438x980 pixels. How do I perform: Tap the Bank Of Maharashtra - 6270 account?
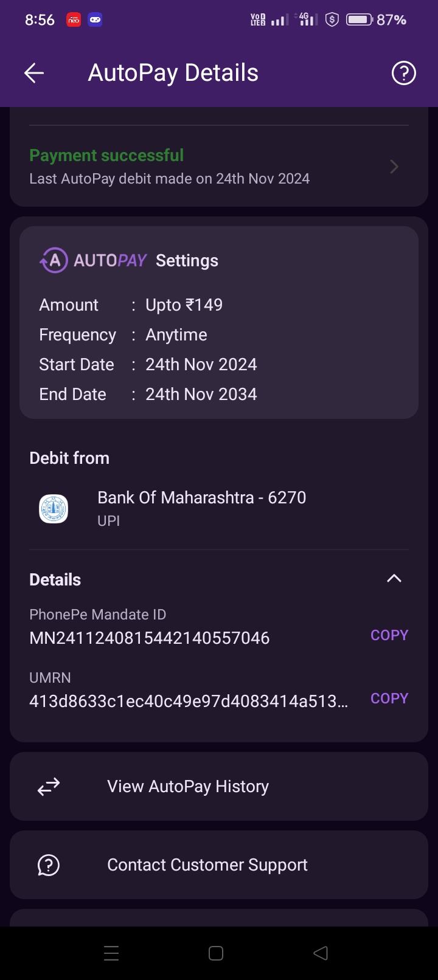pos(201,498)
